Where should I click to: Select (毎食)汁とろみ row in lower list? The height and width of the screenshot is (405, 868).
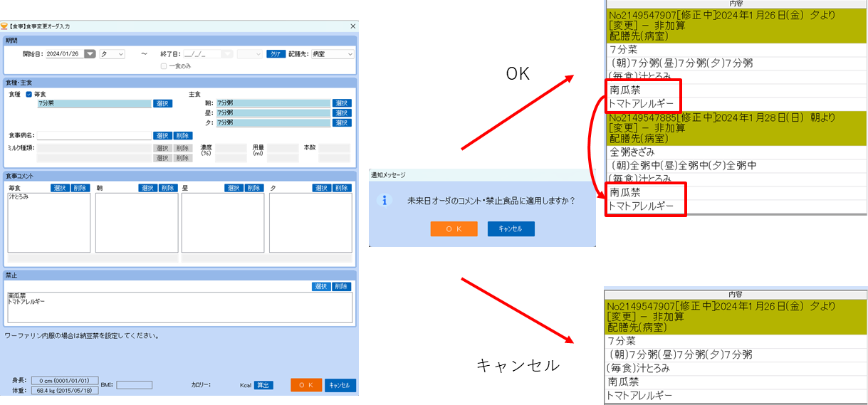click(x=736, y=368)
